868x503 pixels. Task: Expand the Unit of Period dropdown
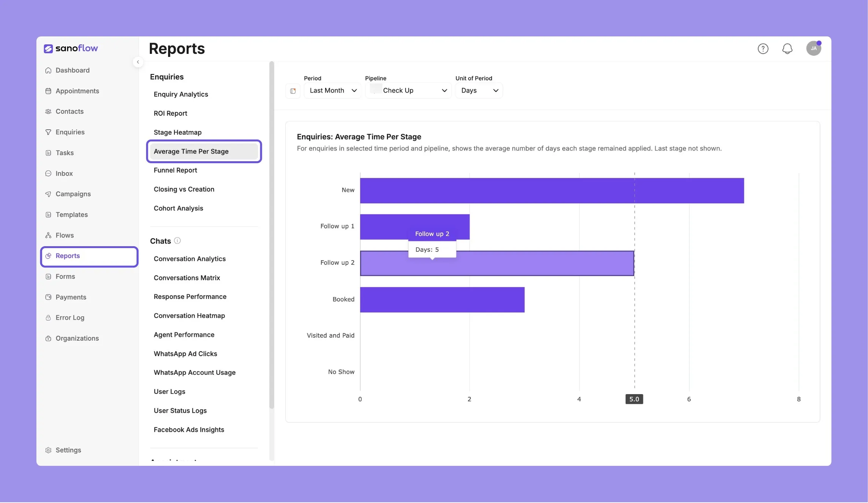[479, 90]
